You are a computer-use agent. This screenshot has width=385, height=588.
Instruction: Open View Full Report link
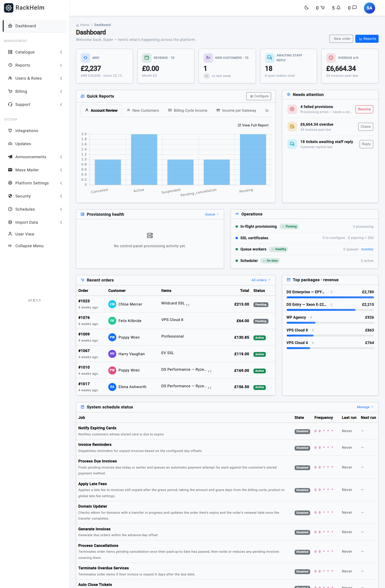tap(253, 125)
